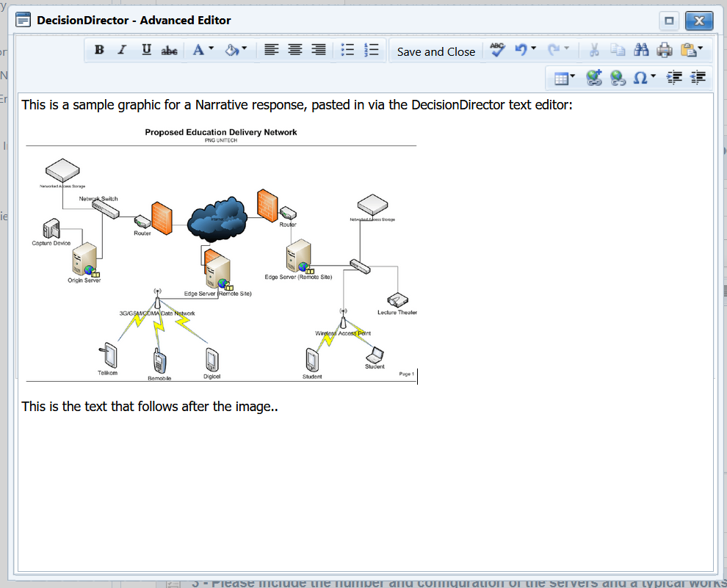Open the table options dropdown arrow
Screen dimensions: 727x588
(573, 76)
